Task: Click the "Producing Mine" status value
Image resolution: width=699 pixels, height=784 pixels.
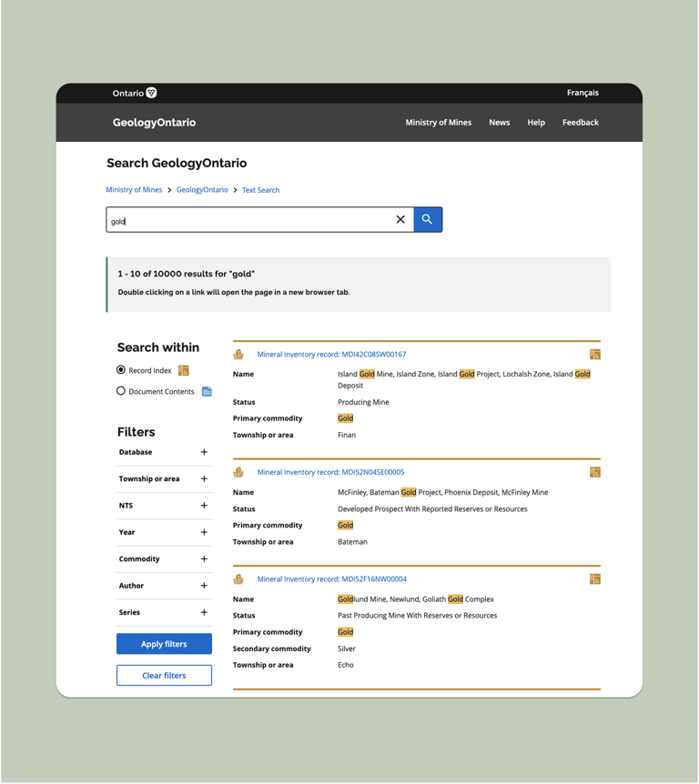Action: [363, 402]
